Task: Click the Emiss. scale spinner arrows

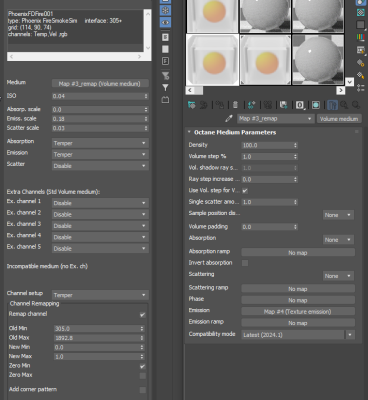Action: (x=146, y=119)
